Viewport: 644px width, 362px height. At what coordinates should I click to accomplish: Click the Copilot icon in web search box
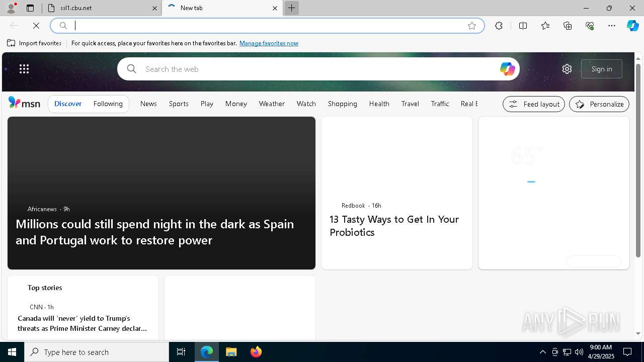(x=507, y=69)
